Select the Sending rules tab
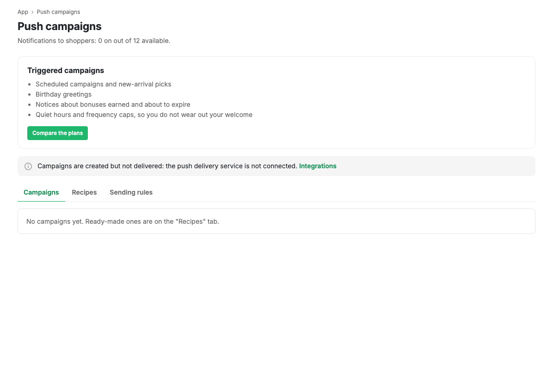Image resolution: width=553 pixels, height=392 pixels. click(131, 192)
